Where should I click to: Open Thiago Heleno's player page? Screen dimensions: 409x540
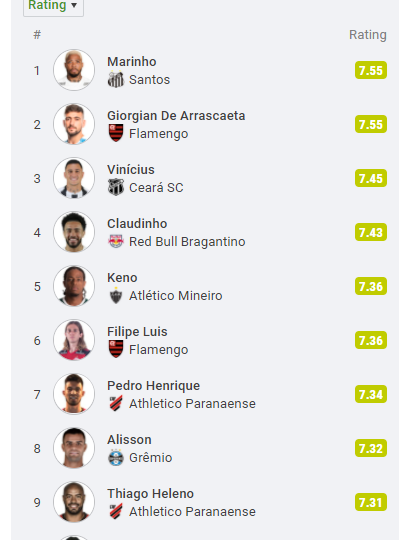pyautogui.click(x=150, y=494)
